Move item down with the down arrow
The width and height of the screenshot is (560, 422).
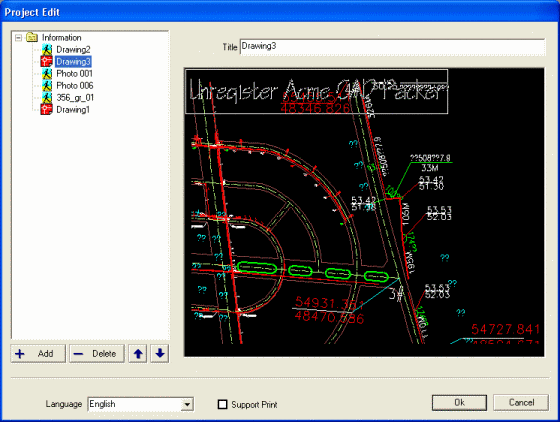pos(160,353)
